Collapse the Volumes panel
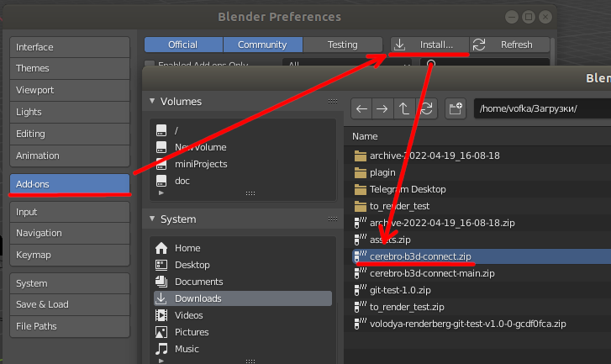611x364 pixels. click(x=152, y=102)
